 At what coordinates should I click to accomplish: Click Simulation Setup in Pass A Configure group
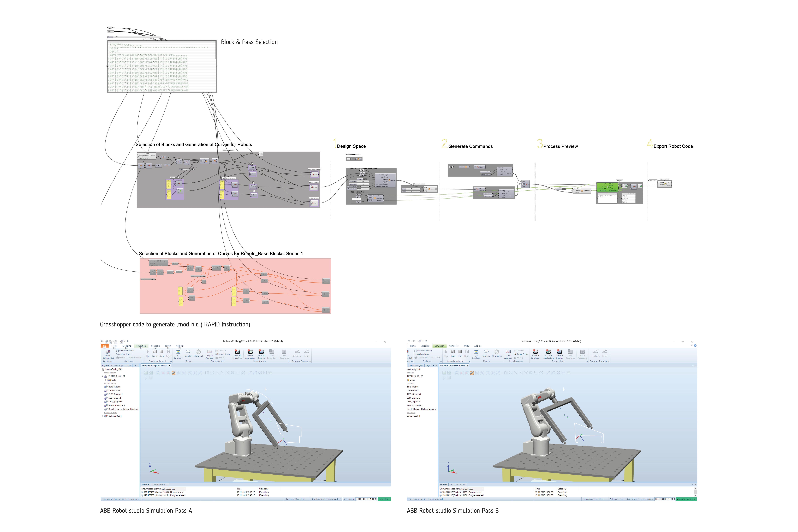(x=125, y=351)
